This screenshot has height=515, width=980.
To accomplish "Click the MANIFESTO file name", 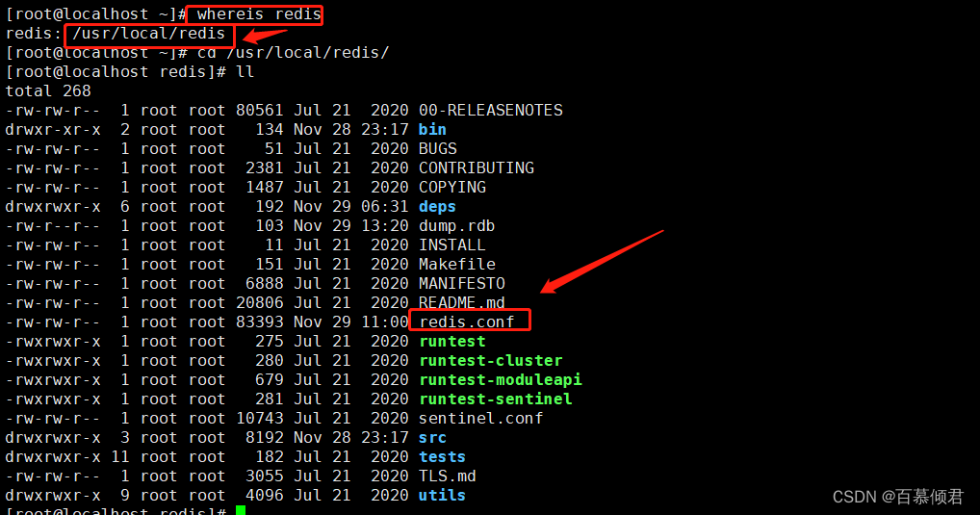I will tap(462, 284).
